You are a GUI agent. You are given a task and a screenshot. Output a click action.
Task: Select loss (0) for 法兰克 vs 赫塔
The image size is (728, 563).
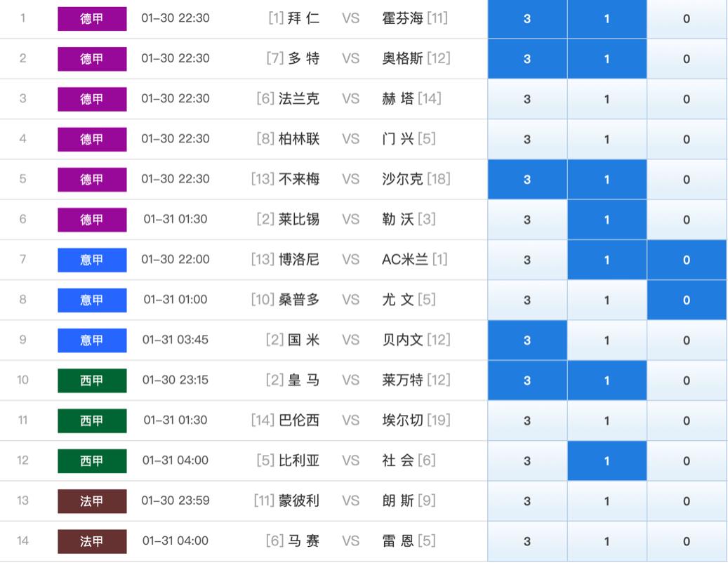(687, 99)
